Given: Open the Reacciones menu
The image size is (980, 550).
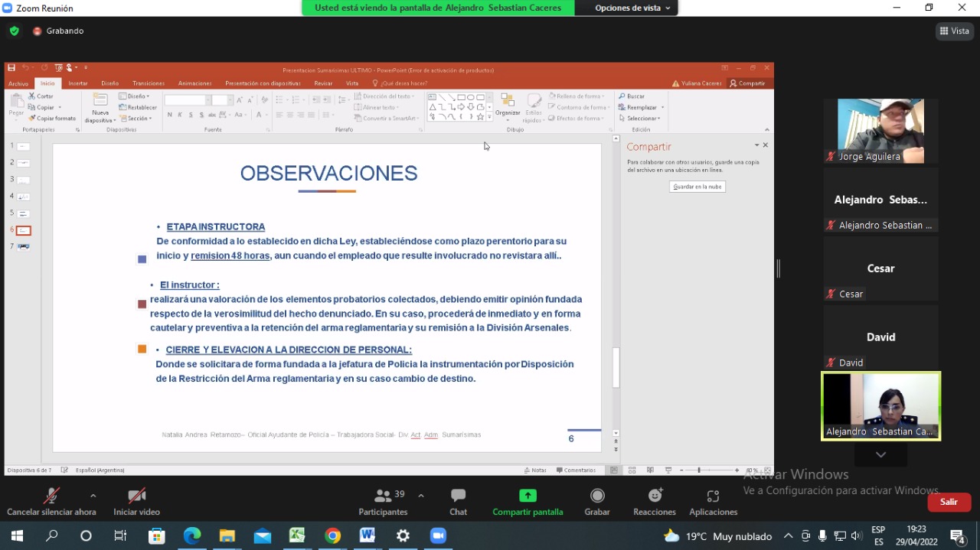Looking at the screenshot, I should coord(655,496).
